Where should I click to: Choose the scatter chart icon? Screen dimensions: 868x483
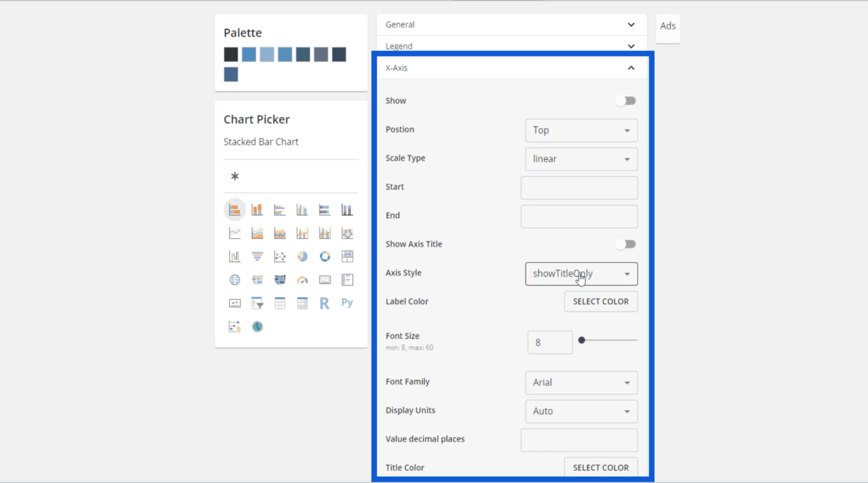click(x=280, y=256)
